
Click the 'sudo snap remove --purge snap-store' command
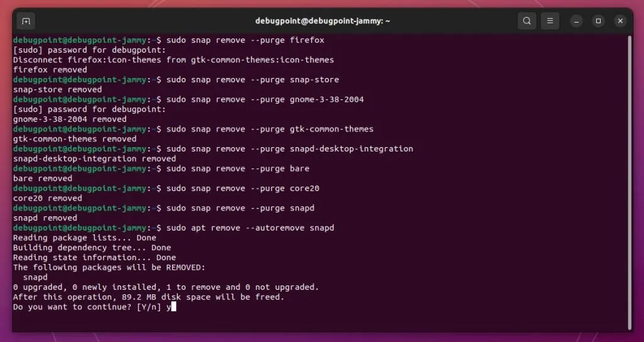pos(253,80)
